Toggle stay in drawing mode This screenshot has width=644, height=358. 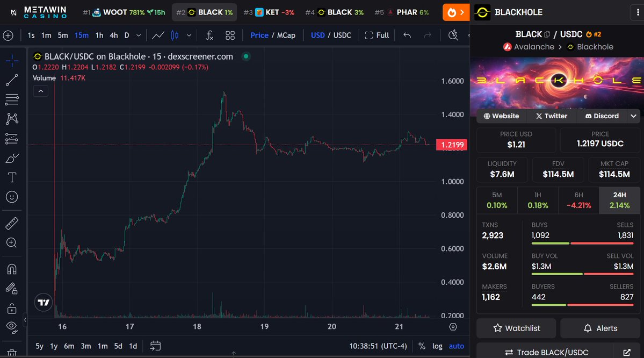click(x=12, y=289)
